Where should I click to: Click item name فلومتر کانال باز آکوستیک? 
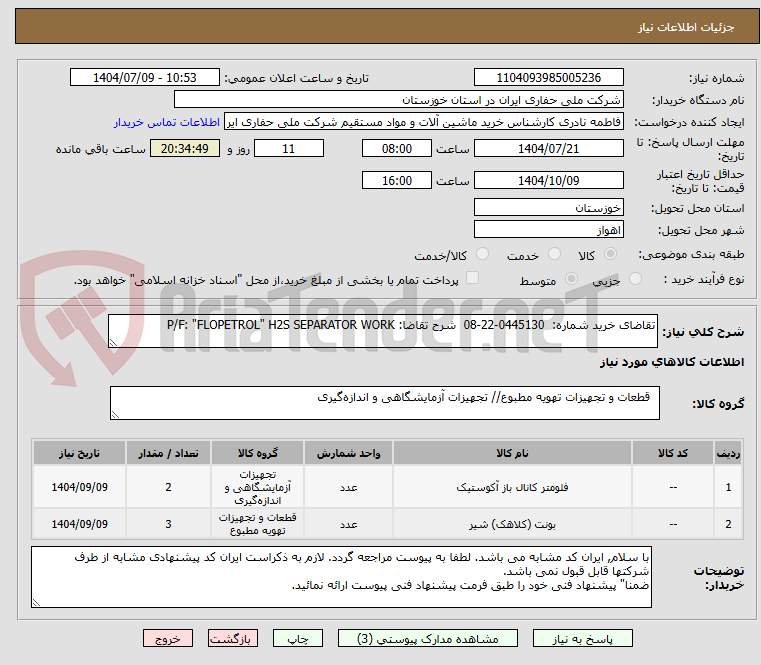point(512,487)
